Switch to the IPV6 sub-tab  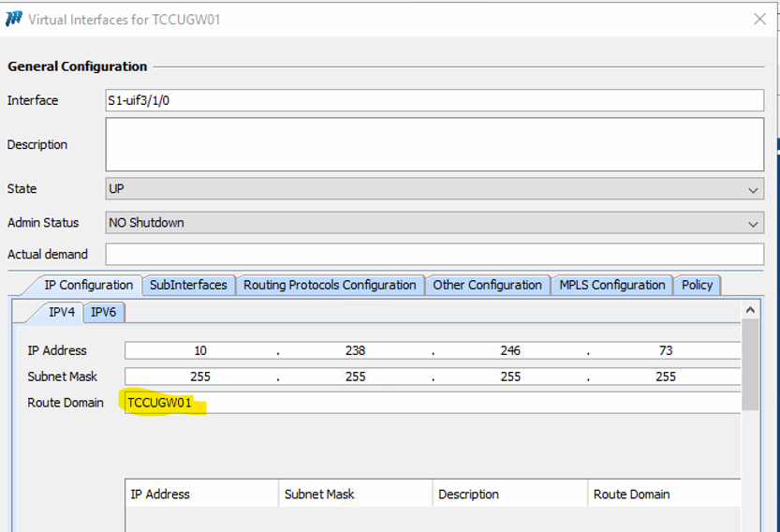pyautogui.click(x=104, y=312)
